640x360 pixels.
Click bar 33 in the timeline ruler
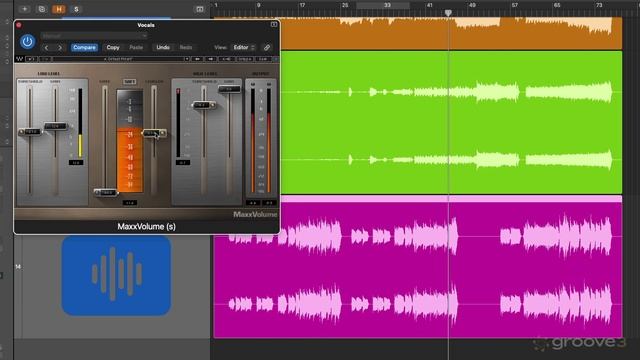click(x=387, y=5)
